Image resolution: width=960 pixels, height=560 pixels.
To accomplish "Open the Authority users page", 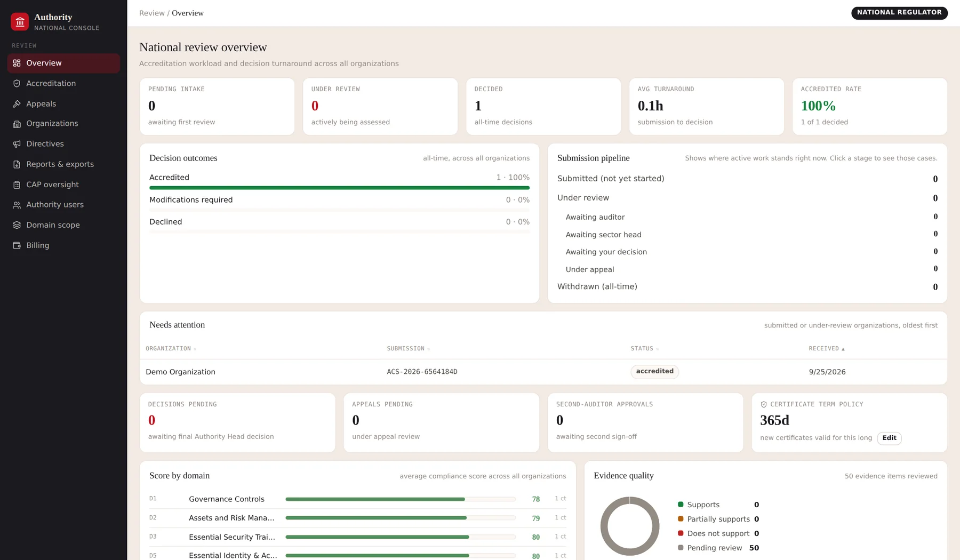I will pyautogui.click(x=63, y=205).
